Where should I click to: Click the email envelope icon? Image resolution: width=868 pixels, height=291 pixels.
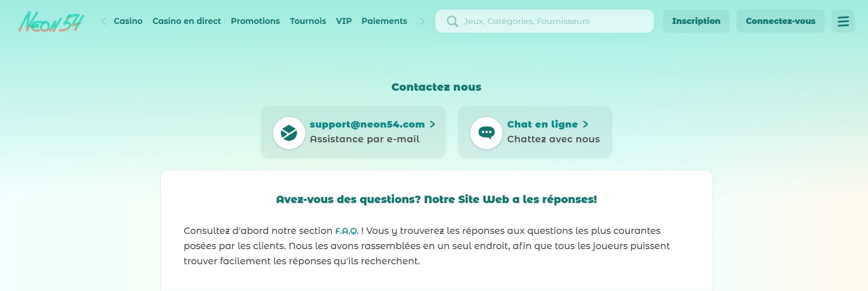tap(289, 133)
